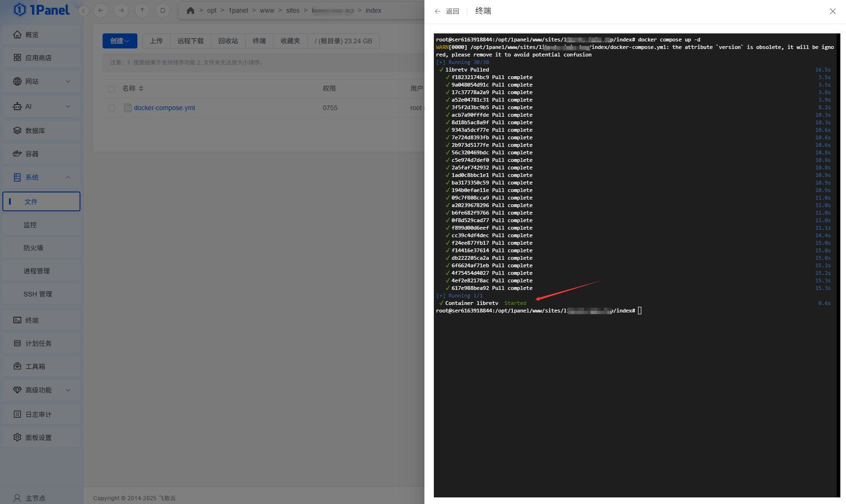Go up one directory level
Screen dimensions: 846x504
(142, 10)
